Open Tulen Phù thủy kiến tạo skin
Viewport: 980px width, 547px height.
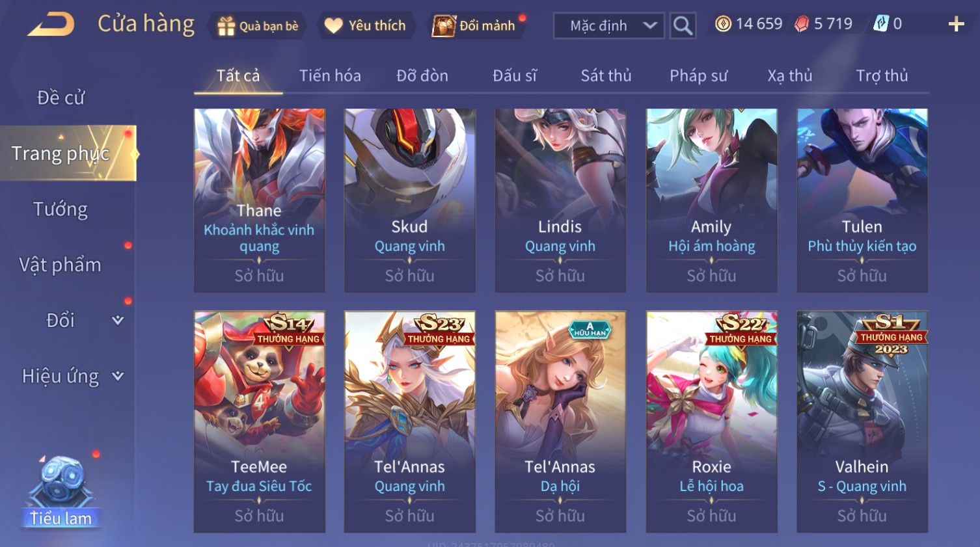tap(862, 200)
